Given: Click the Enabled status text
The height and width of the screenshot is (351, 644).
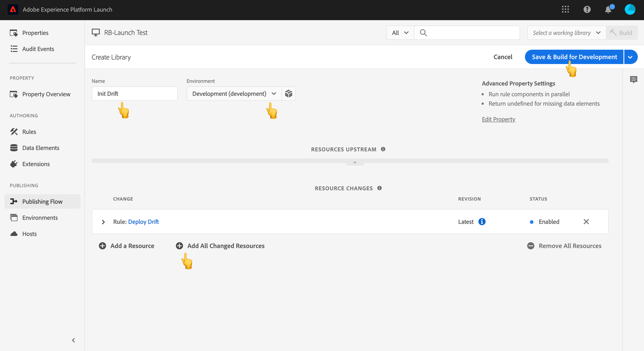Looking at the screenshot, I should pos(549,222).
